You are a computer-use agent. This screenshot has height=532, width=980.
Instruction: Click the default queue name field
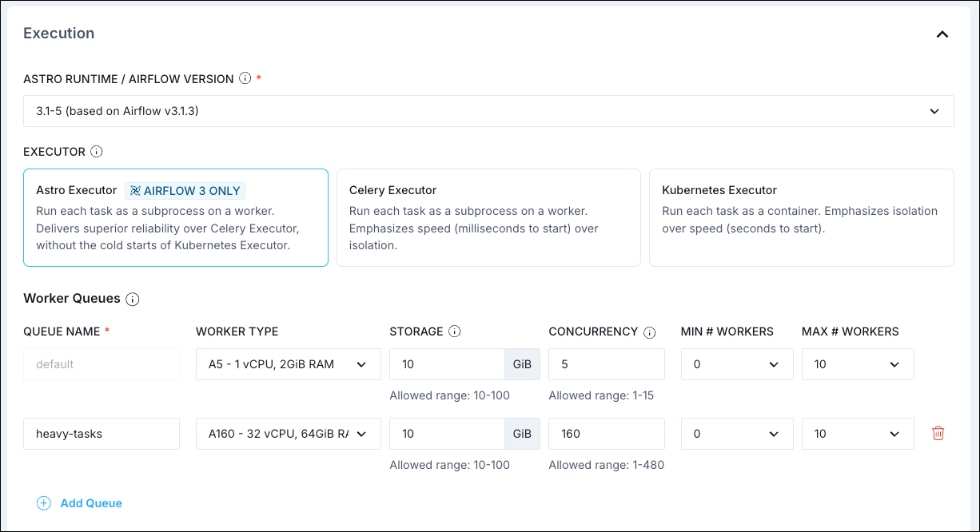pos(101,363)
